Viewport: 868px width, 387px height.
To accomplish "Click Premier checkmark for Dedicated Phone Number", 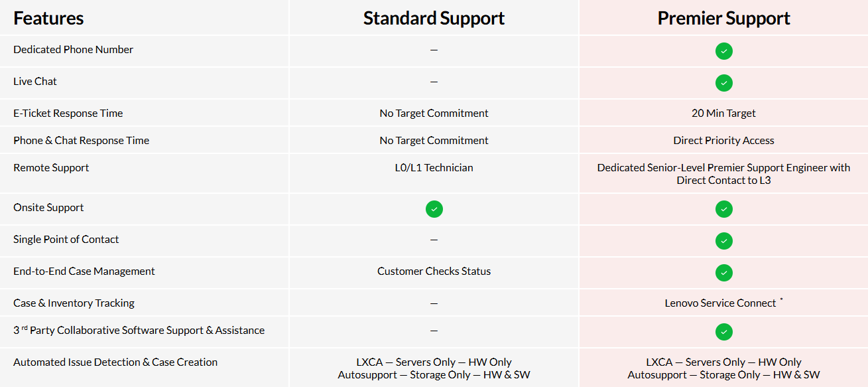I will click(x=723, y=51).
